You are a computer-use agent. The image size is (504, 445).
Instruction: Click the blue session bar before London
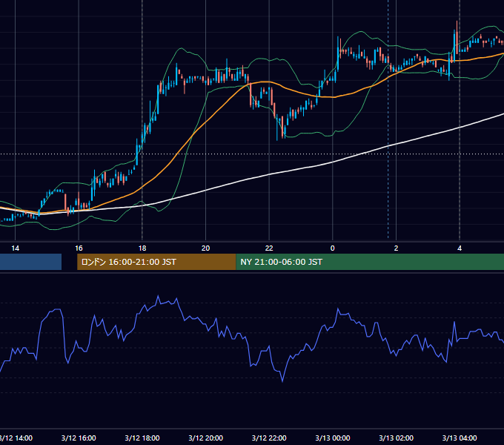click(30, 262)
